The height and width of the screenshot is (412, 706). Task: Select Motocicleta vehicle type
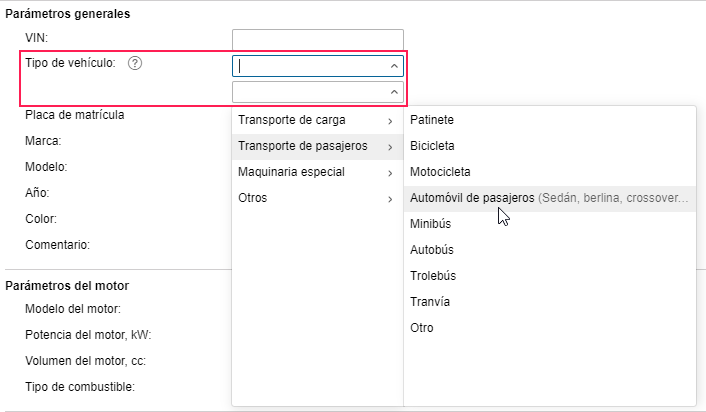440,172
